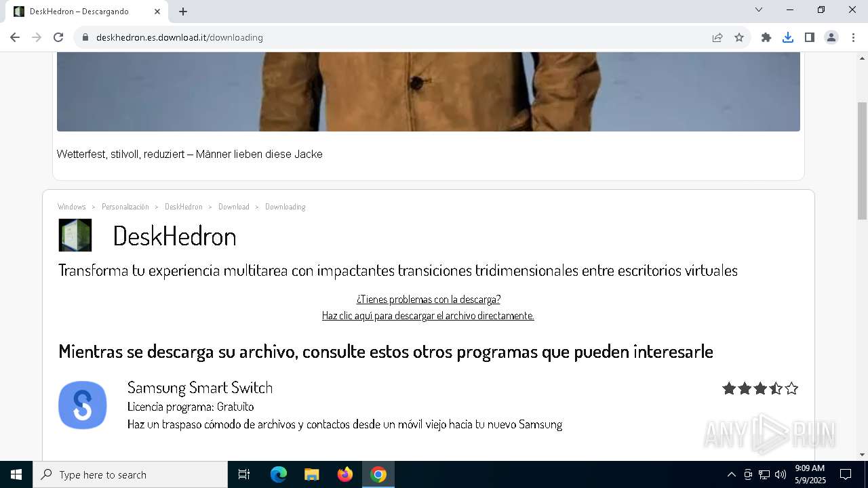868x488 pixels.
Task: Open the jacket advertisement image
Action: pos(429,91)
